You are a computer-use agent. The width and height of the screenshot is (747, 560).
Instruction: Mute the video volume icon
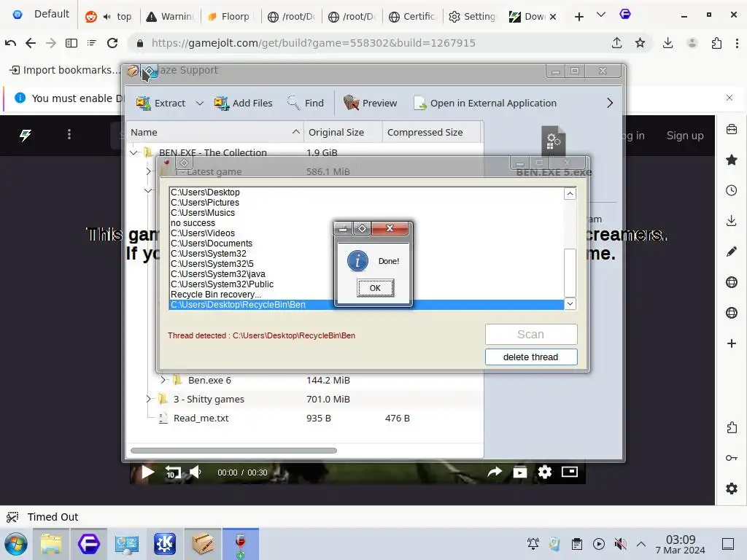pos(196,472)
